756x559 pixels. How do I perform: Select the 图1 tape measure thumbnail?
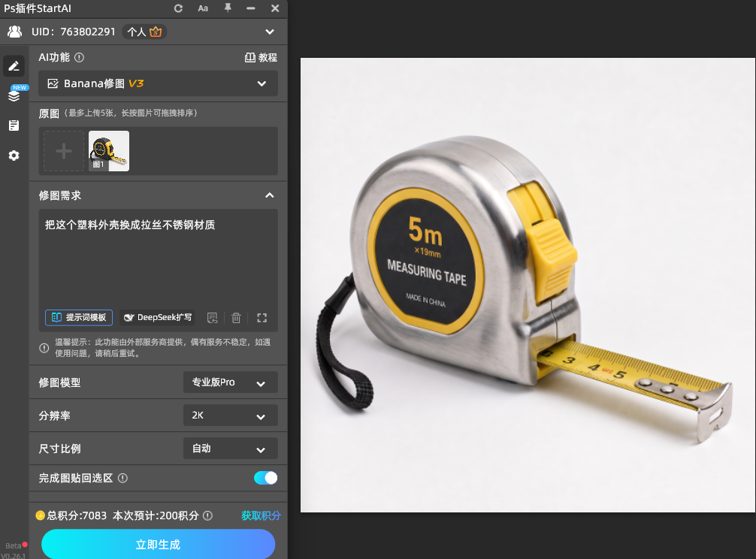(x=109, y=151)
